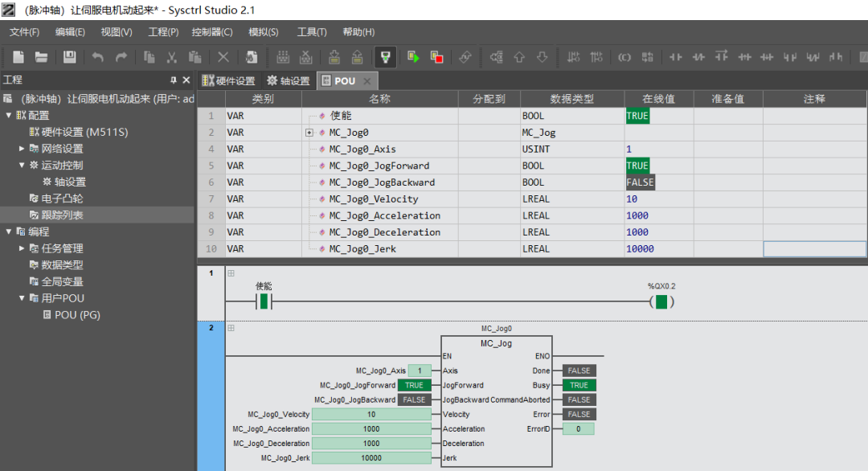The image size is (868, 471).
Task: Collapse the 配置 tree node
Action: 8,115
